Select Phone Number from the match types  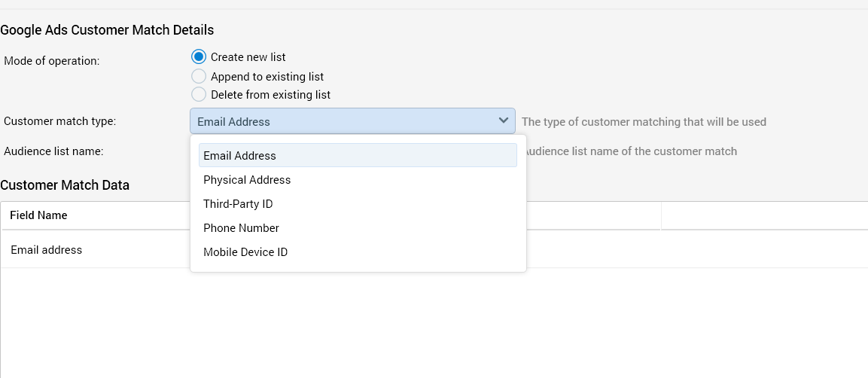pos(241,228)
